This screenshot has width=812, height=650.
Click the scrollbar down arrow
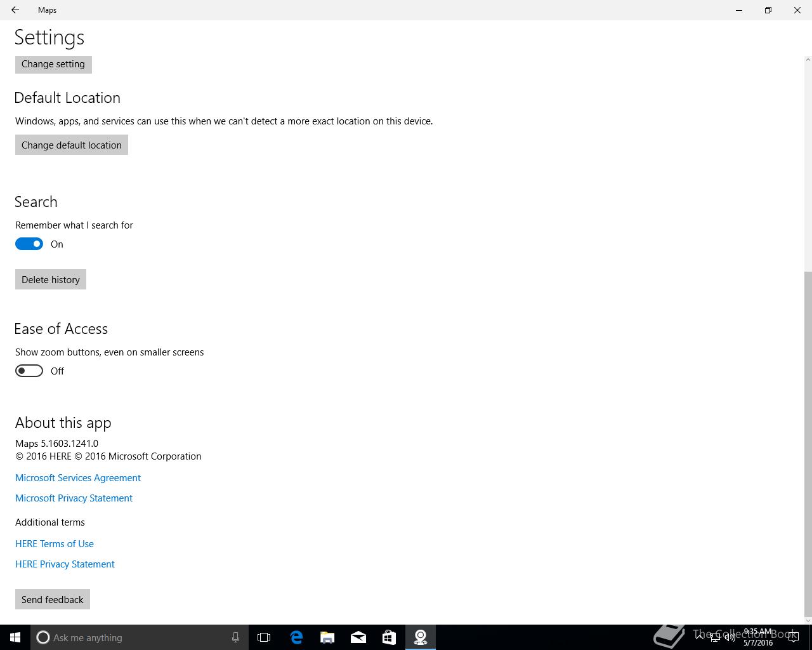point(808,620)
